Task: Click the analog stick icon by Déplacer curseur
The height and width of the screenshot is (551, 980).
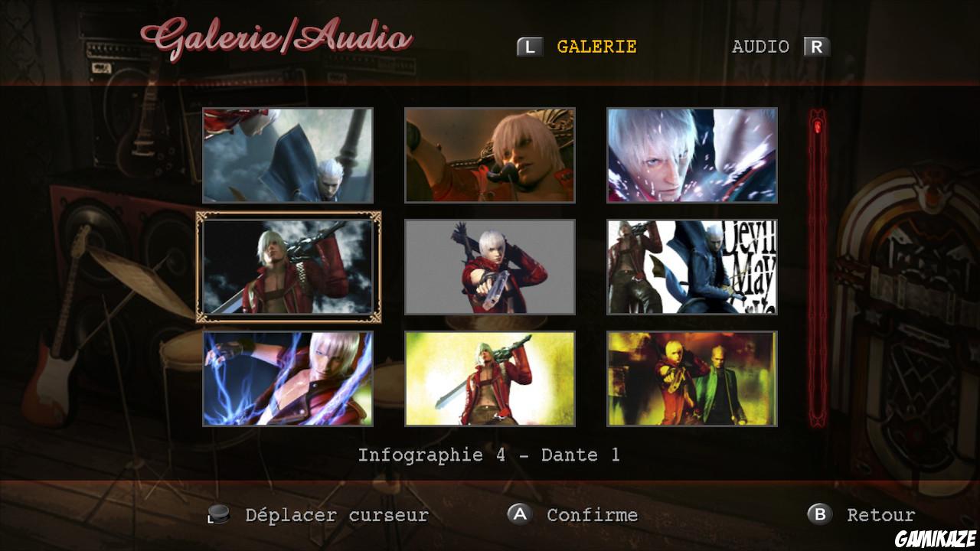Action: pyautogui.click(x=219, y=515)
